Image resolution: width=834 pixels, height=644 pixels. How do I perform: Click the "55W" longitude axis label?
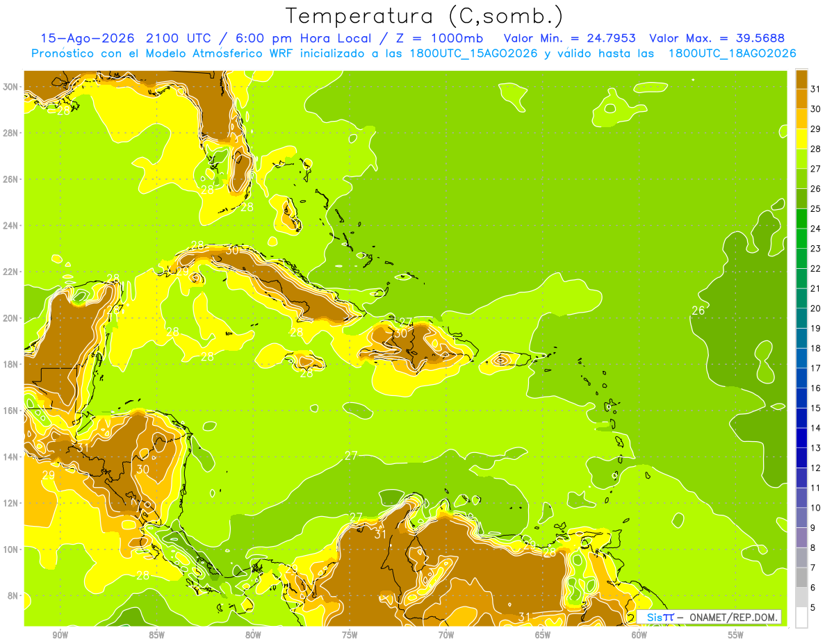click(736, 635)
